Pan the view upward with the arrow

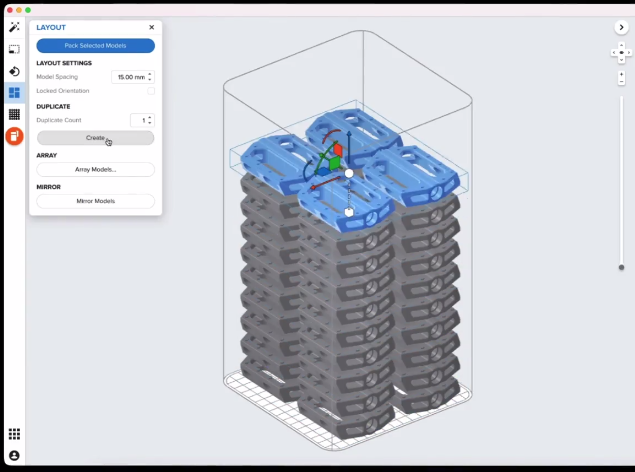coord(622,45)
